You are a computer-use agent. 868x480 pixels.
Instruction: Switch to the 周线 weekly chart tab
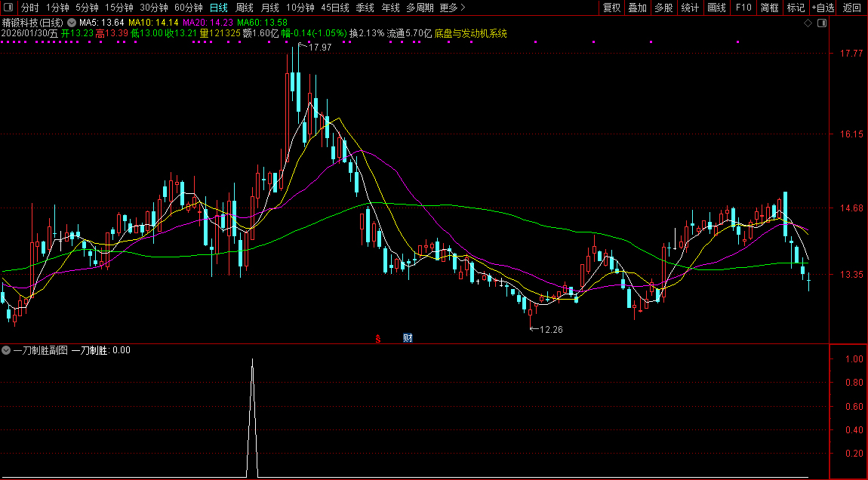(244, 8)
